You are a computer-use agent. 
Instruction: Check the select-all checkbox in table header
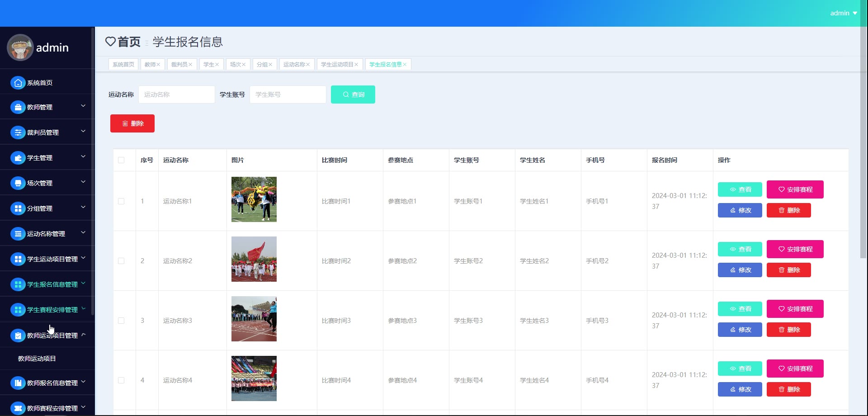[121, 160]
